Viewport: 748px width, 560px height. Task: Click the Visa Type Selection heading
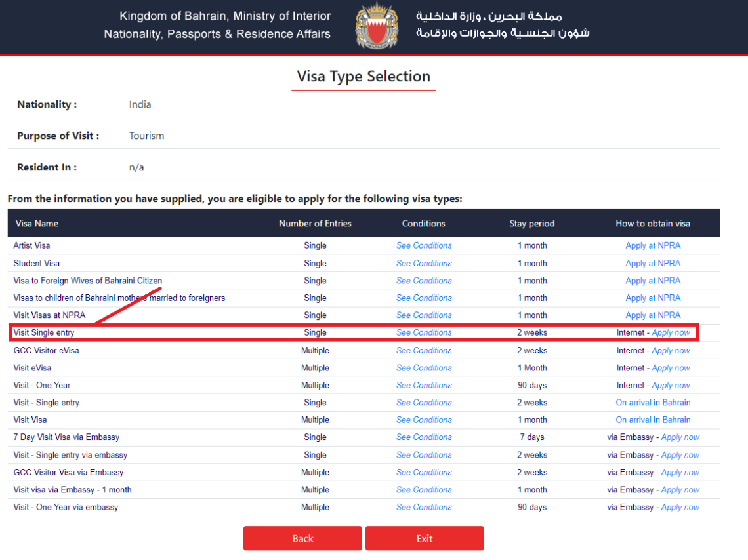pos(364,77)
